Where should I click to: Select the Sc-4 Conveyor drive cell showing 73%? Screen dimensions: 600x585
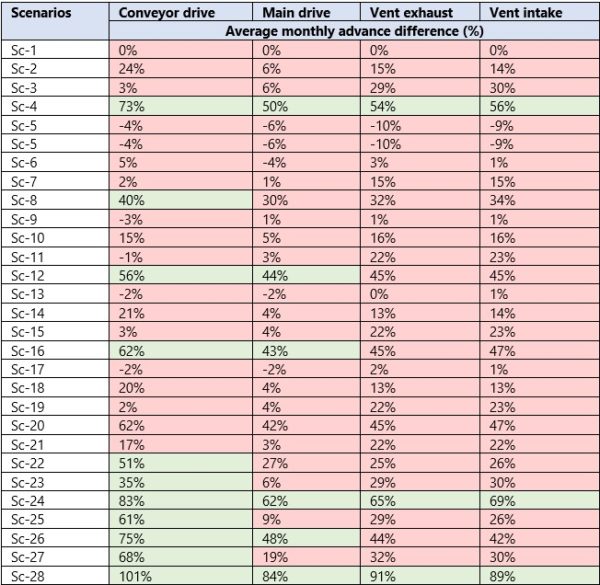(x=129, y=105)
